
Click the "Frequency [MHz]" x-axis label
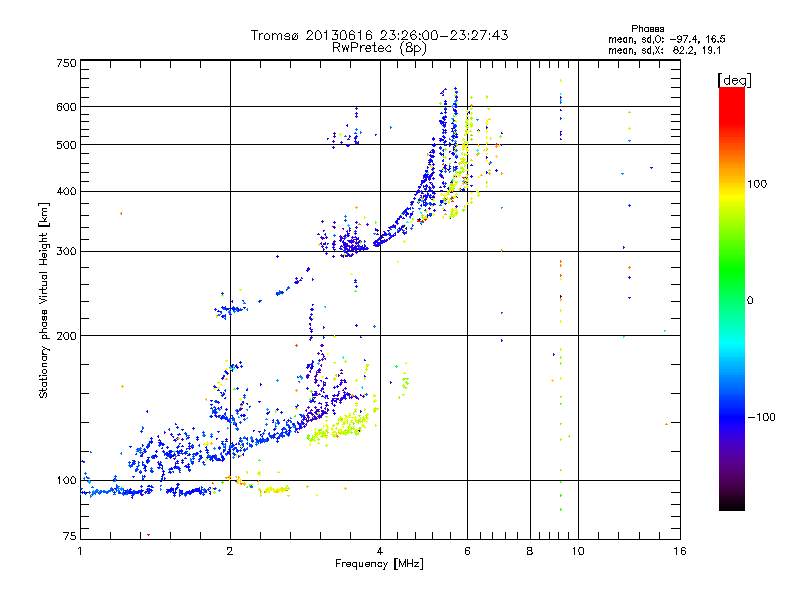(x=379, y=564)
